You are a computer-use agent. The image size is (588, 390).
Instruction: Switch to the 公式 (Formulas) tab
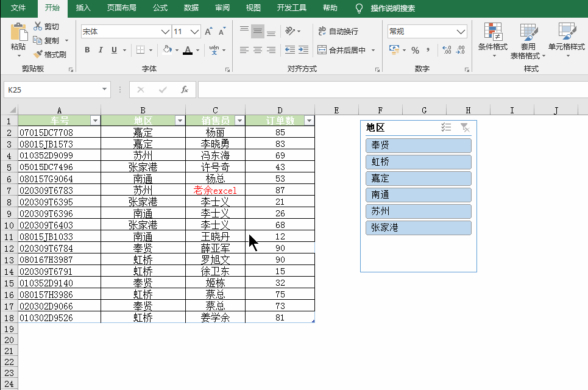(x=160, y=8)
